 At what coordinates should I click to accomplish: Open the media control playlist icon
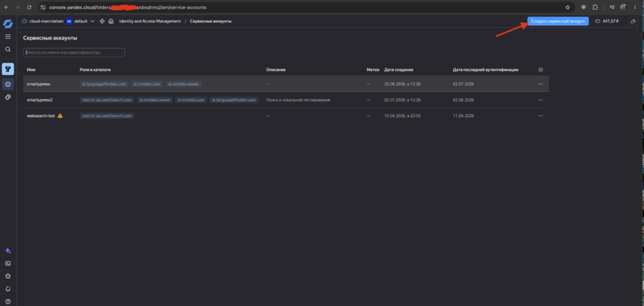(x=612, y=8)
